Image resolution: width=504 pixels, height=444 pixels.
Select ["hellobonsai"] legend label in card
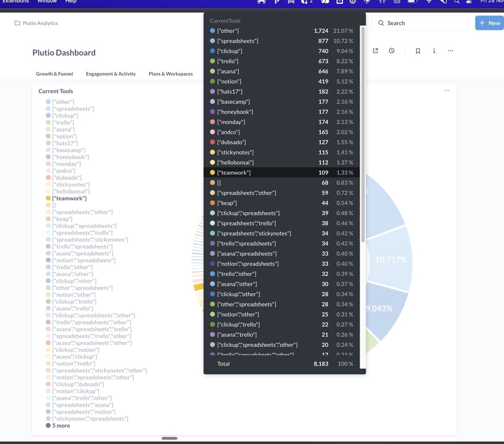click(71, 191)
